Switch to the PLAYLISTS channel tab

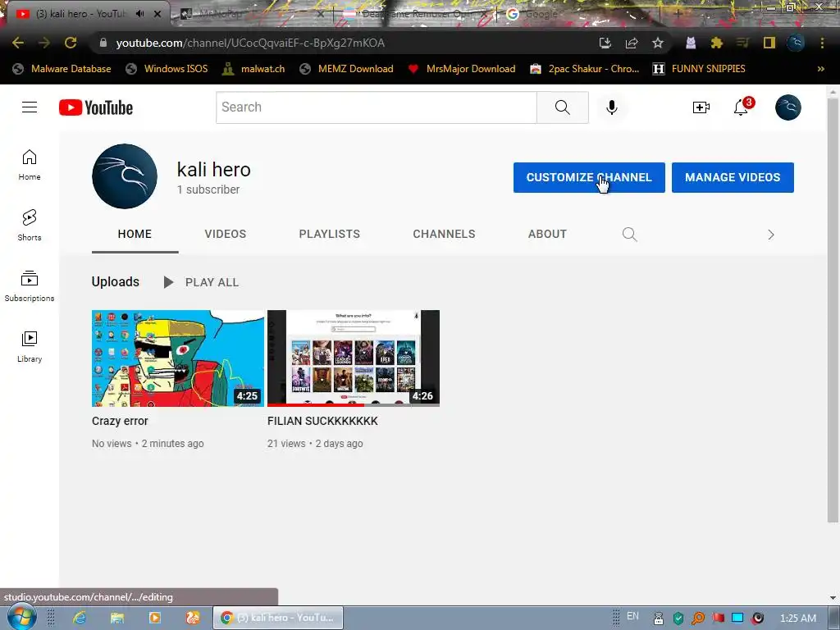[330, 234]
